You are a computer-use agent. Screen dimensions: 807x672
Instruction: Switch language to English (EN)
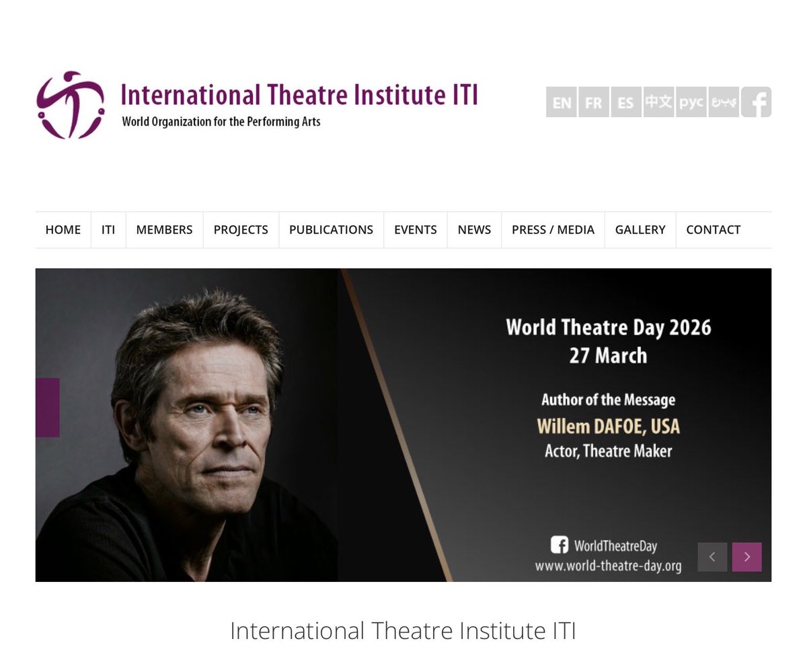(562, 102)
